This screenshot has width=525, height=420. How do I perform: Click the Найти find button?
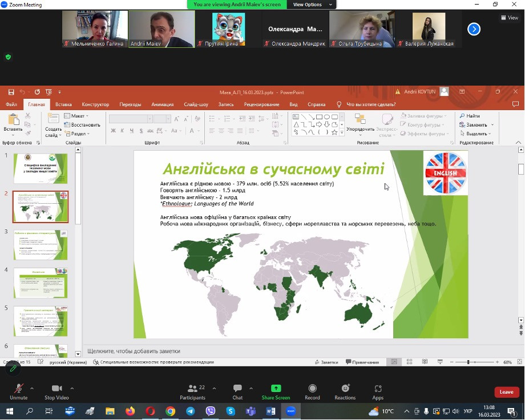tap(469, 116)
